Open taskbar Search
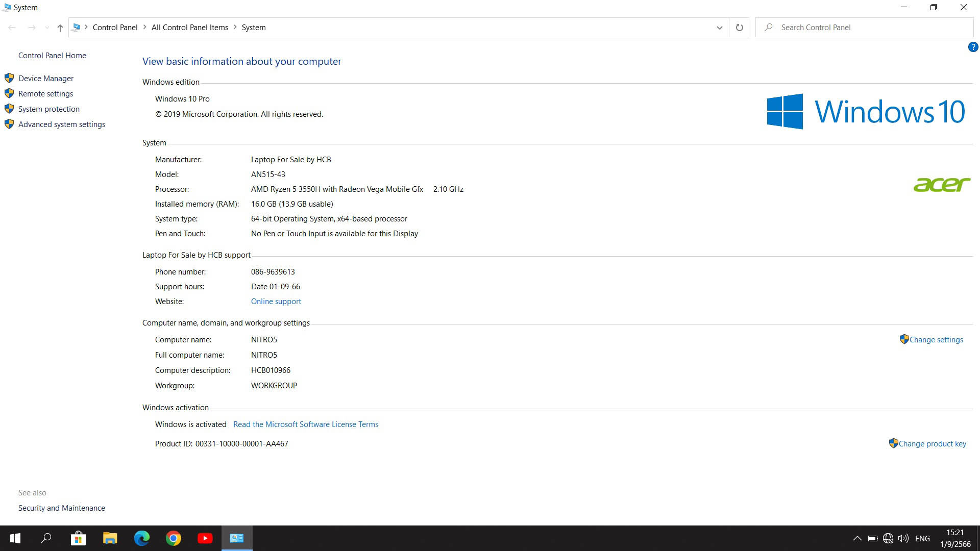 pyautogui.click(x=46, y=538)
